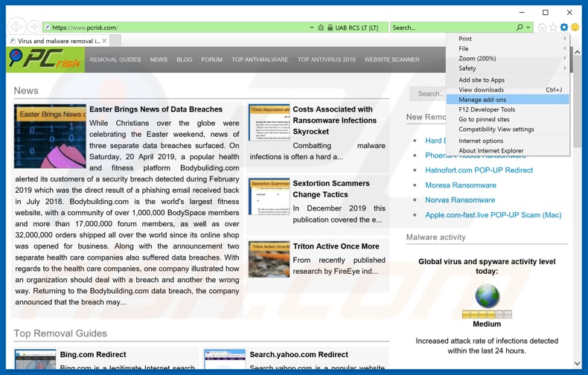Open Hatnofort.com POP-UP Redirect link
This screenshot has height=375, width=588.
coord(479,170)
